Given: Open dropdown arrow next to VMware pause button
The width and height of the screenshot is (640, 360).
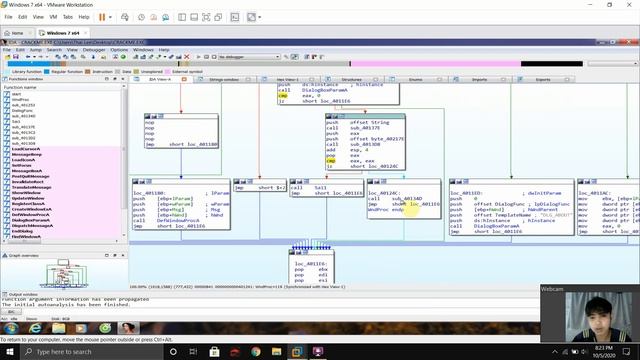Looking at the screenshot, I should point(110,17).
